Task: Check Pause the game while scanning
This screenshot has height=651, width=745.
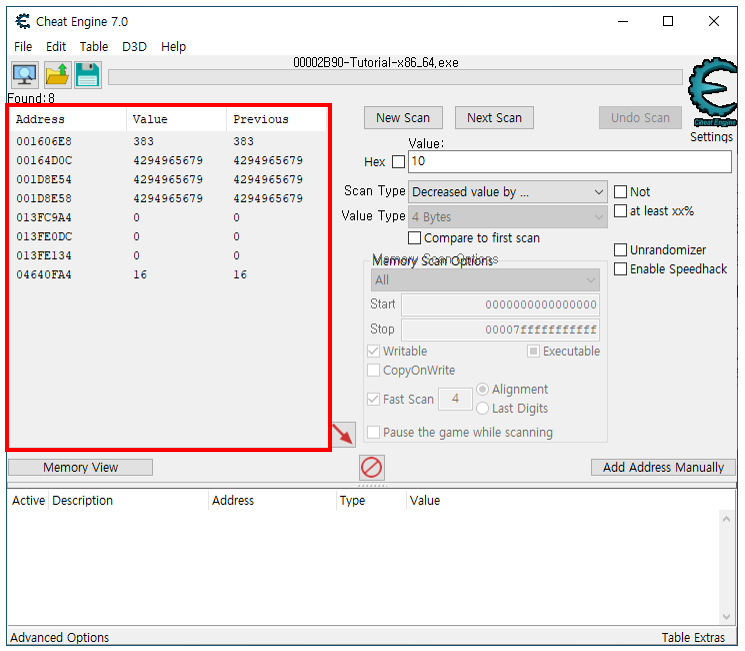Action: [x=373, y=432]
